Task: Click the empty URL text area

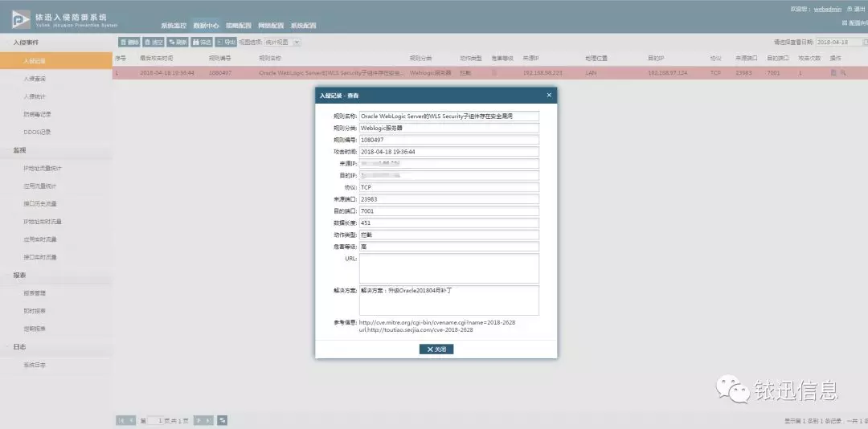Action: [x=449, y=268]
